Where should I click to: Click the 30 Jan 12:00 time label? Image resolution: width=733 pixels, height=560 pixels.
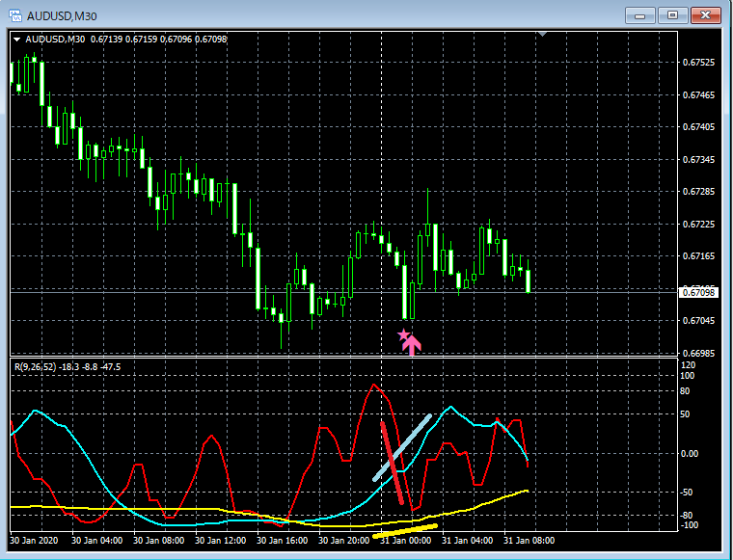220,541
